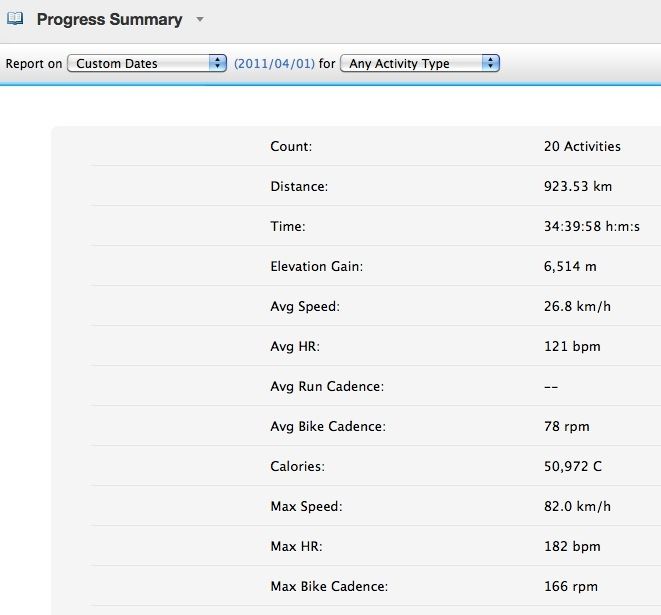This screenshot has width=661, height=615.
Task: Select the '82.0 km/h' max speed value
Action: (577, 506)
